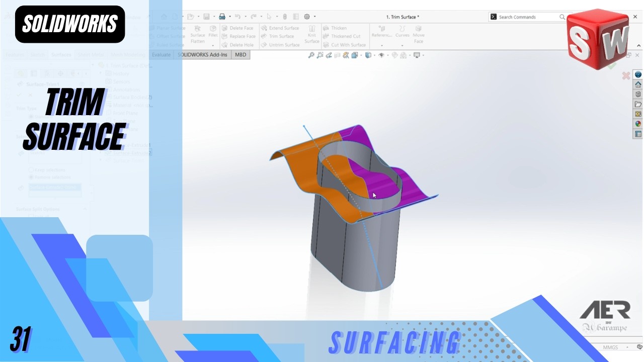The height and width of the screenshot is (362, 644).
Task: Switch to the MBD tab
Action: tap(240, 54)
